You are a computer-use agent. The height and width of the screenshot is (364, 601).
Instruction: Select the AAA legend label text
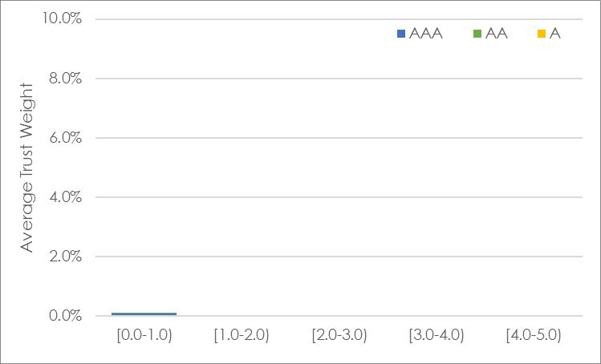coord(426,34)
